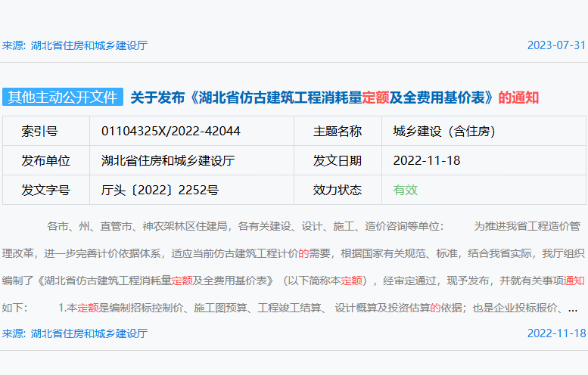Viewport: 588px width, 375px height.
Task: Click 湖北省住房和城乡建设厅 in the table
Action: pyautogui.click(x=168, y=161)
